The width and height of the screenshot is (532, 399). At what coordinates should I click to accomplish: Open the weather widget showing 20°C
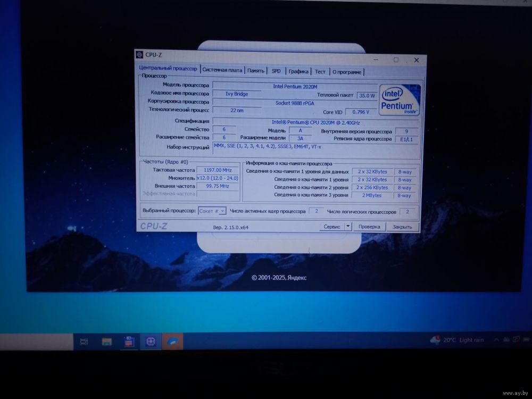click(456, 339)
